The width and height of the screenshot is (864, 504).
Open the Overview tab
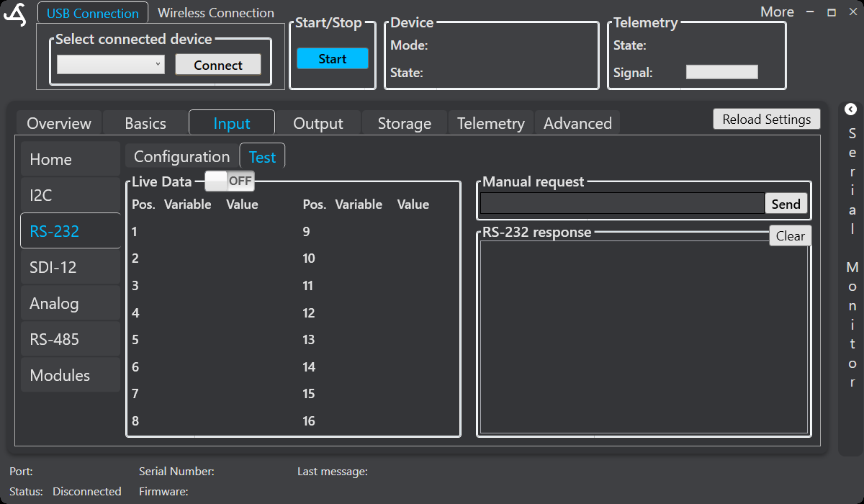pyautogui.click(x=59, y=123)
